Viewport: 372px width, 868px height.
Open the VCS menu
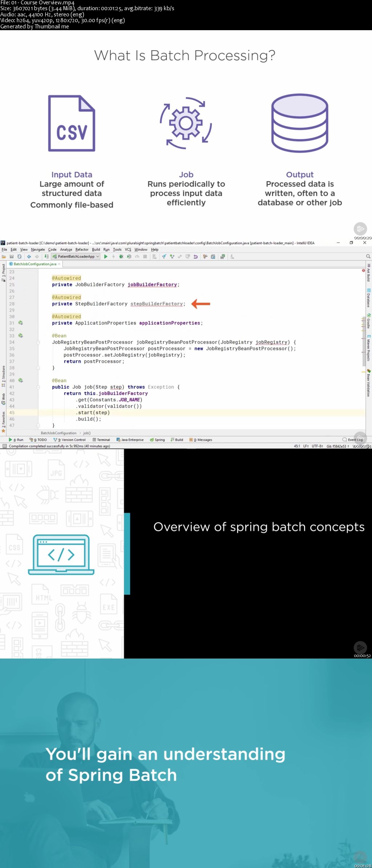tap(128, 249)
